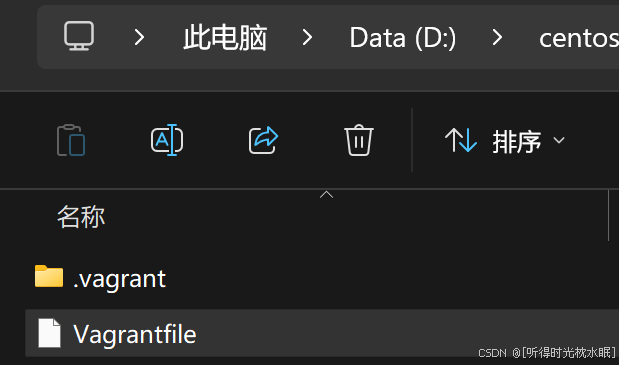
Task: Open the 排序 sort dropdown
Action: click(505, 141)
